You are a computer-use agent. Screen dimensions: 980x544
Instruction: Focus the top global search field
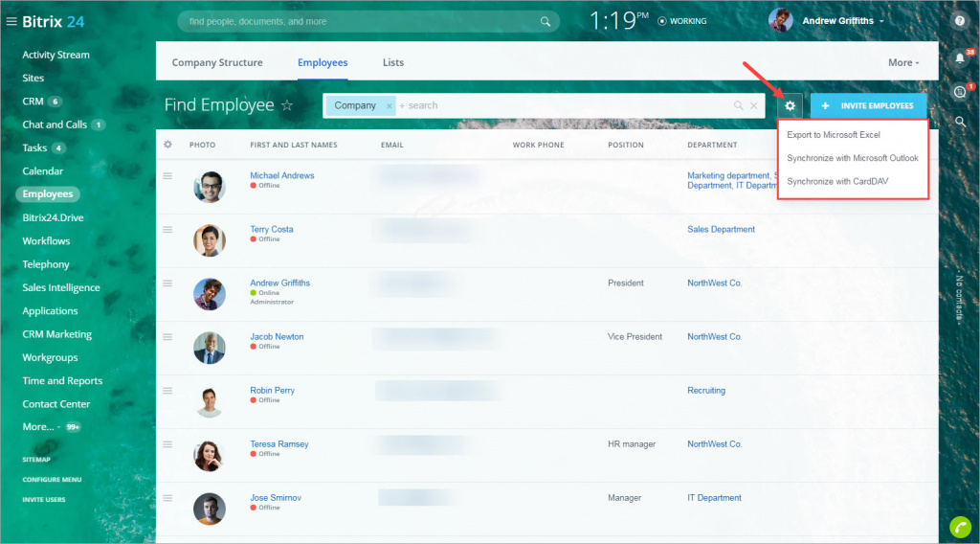coord(368,21)
